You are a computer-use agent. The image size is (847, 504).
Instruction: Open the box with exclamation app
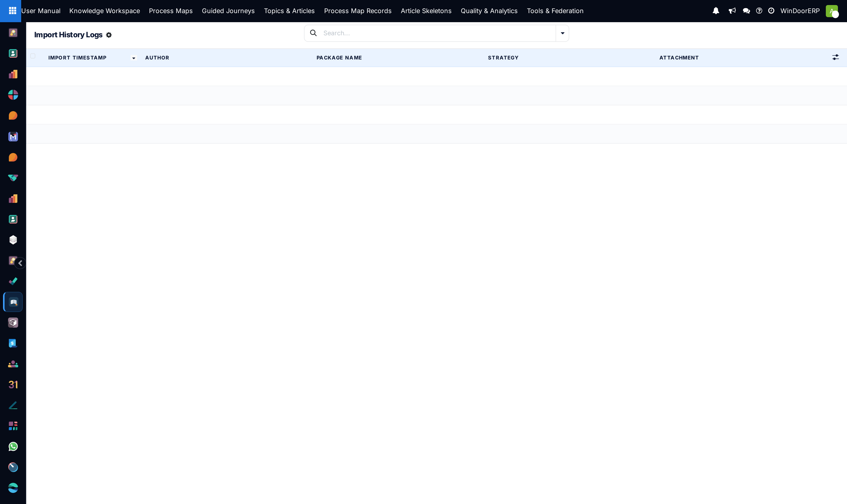[13, 323]
